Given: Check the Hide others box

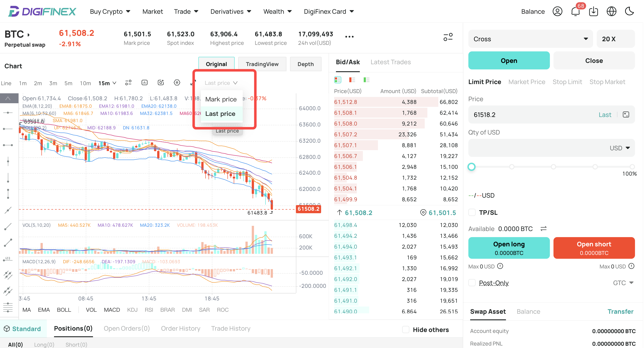Looking at the screenshot, I should click(406, 330).
